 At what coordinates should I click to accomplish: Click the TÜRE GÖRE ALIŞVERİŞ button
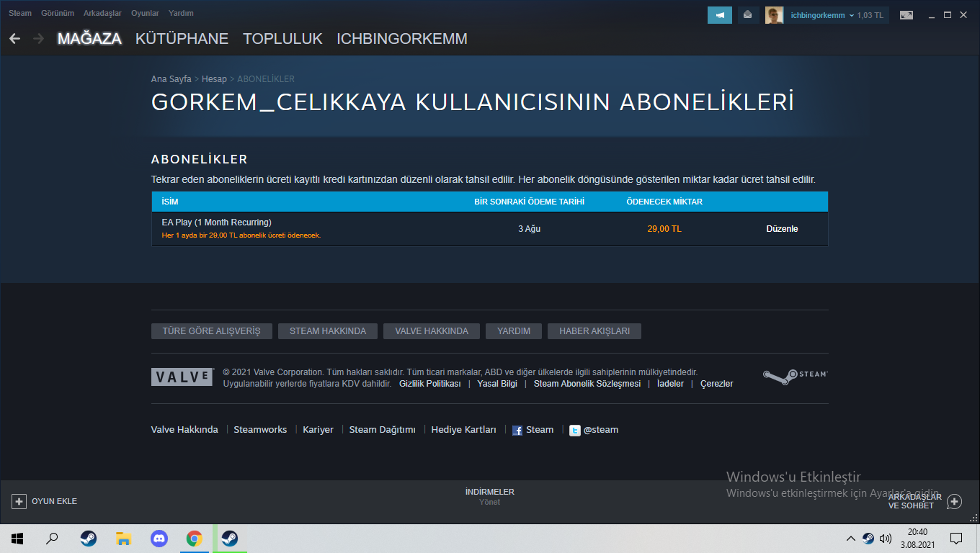(x=212, y=331)
